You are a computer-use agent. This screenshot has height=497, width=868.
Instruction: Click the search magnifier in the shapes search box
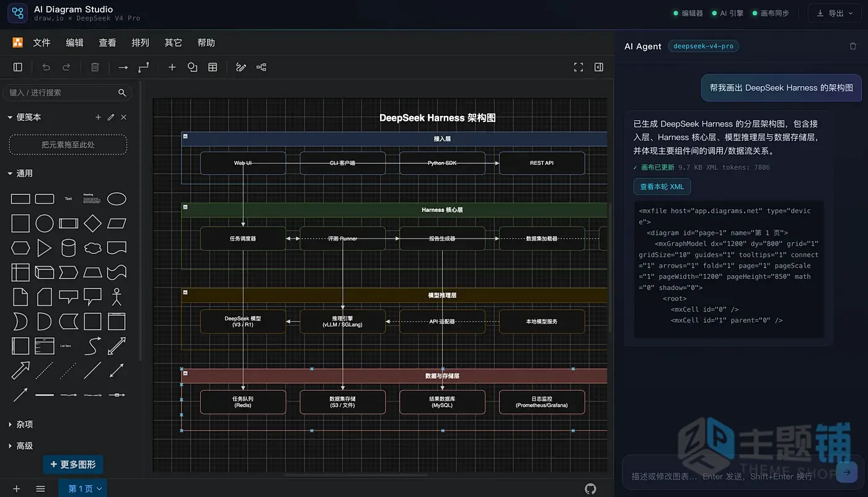click(122, 92)
